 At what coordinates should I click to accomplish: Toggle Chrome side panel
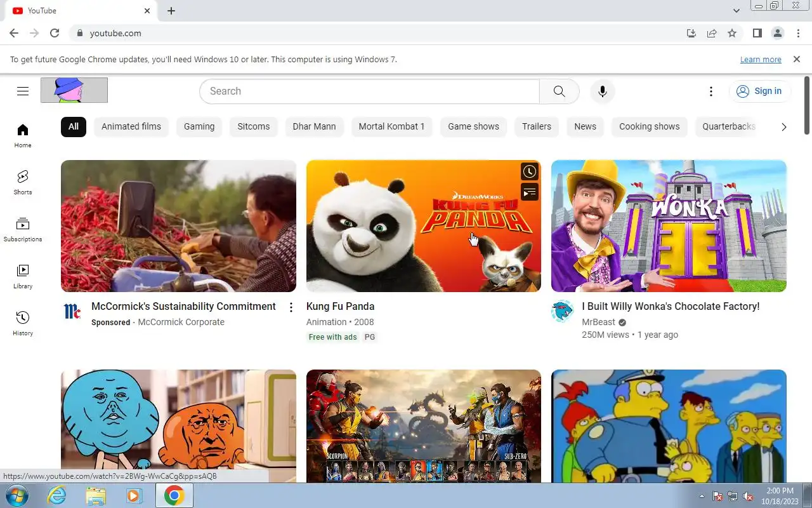click(x=757, y=33)
